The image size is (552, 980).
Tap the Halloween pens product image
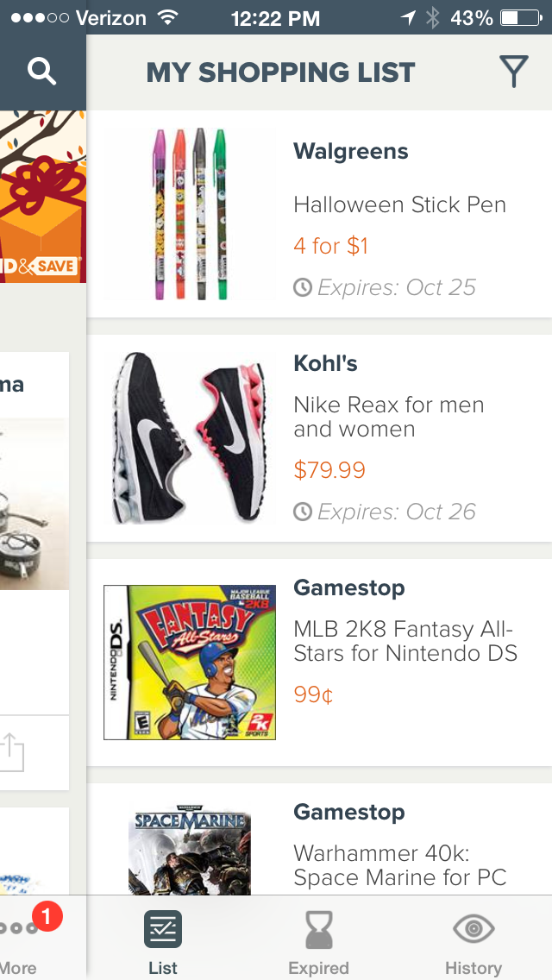coord(189,214)
